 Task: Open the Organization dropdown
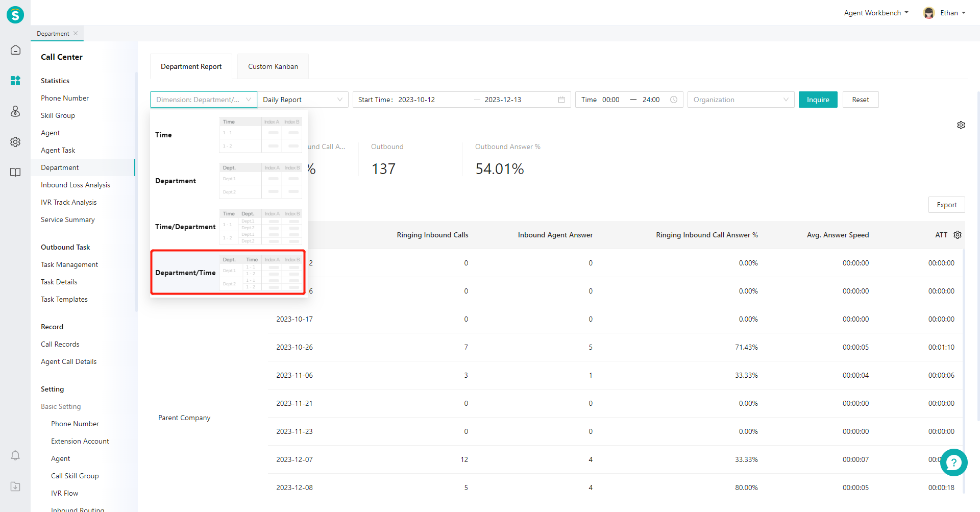[741, 100]
